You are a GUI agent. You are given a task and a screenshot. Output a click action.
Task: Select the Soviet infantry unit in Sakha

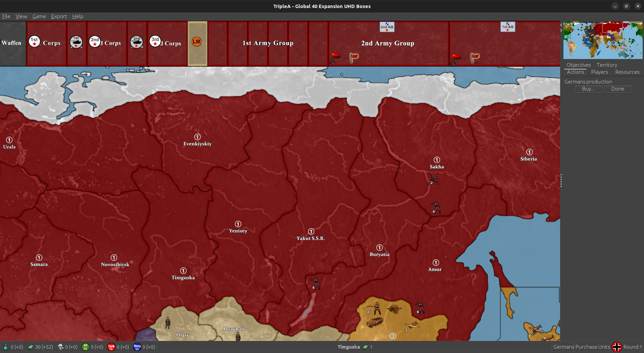[436, 208]
